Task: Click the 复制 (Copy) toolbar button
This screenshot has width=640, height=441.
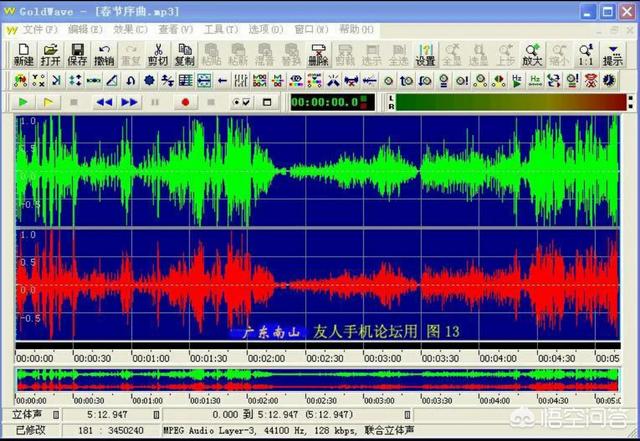Action: pyautogui.click(x=184, y=55)
